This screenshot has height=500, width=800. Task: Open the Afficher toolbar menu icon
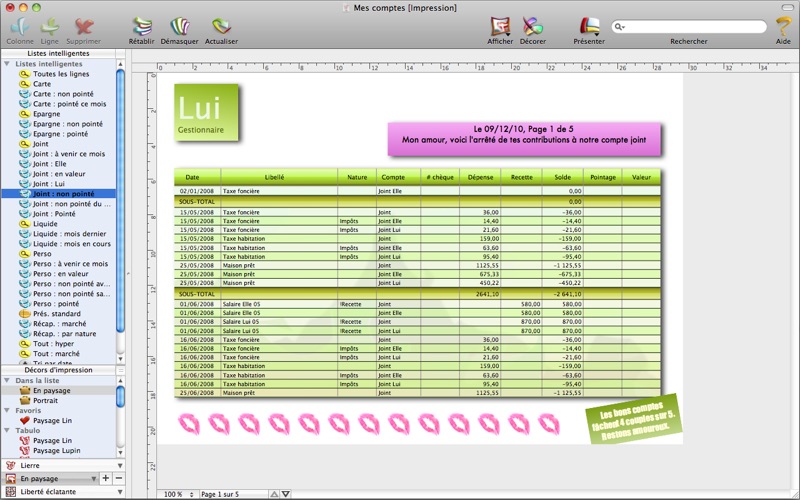coord(500,27)
